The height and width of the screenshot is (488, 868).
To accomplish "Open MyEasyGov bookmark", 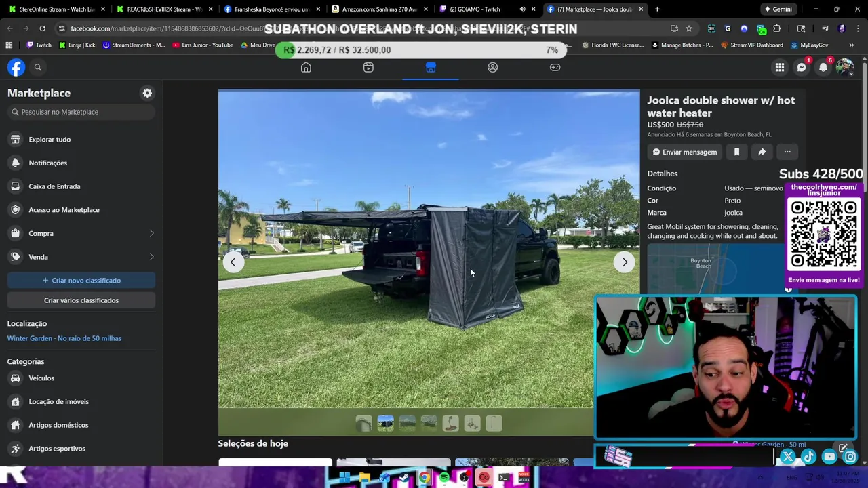I will [810, 45].
